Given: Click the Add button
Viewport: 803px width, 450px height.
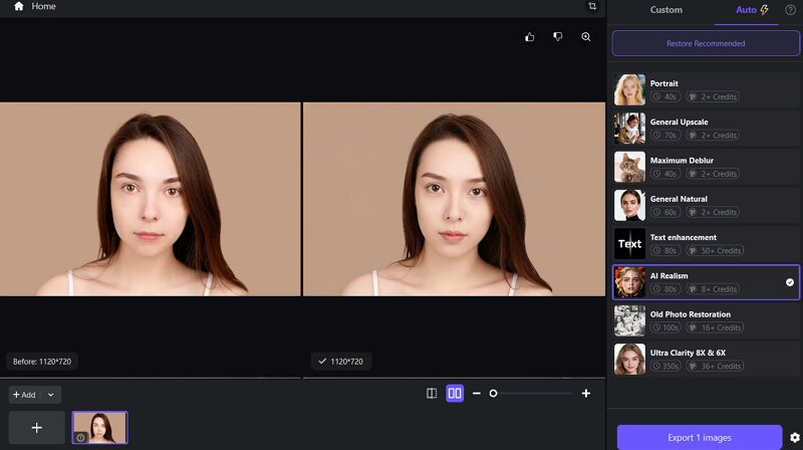Looking at the screenshot, I should (24, 395).
